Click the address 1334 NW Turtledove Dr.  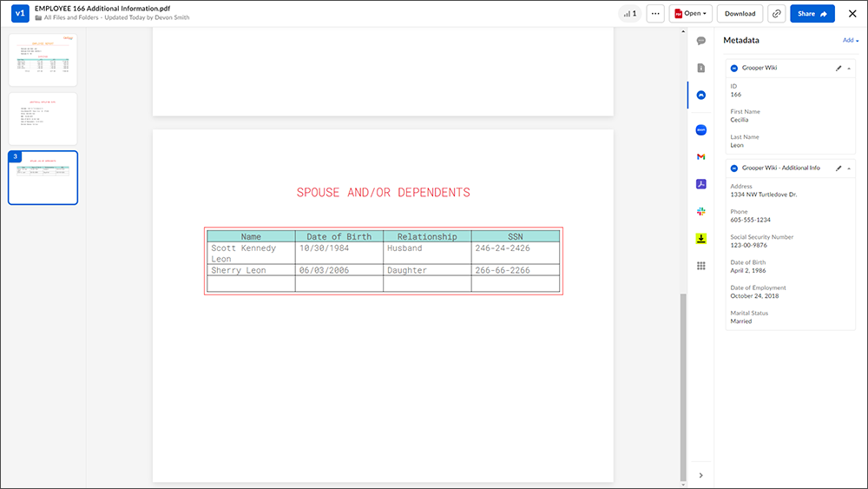[x=763, y=195]
